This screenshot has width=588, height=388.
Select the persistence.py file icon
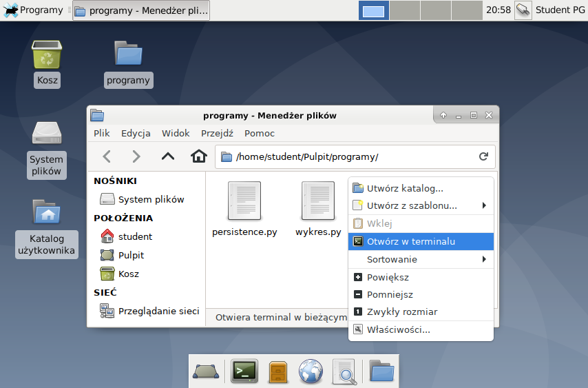244,201
